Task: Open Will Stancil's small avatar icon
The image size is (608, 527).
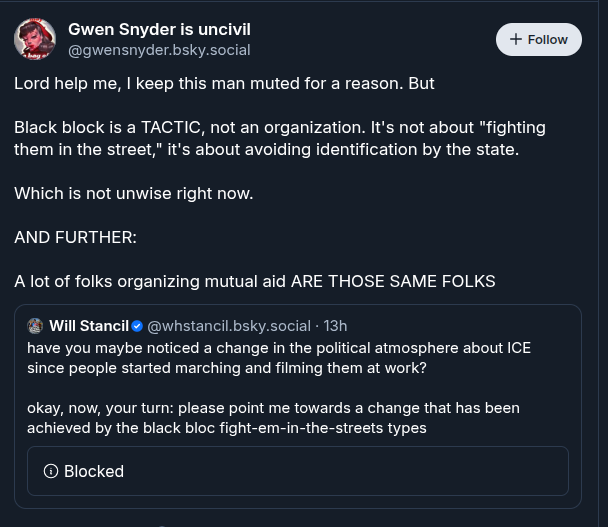Action: tap(35, 326)
